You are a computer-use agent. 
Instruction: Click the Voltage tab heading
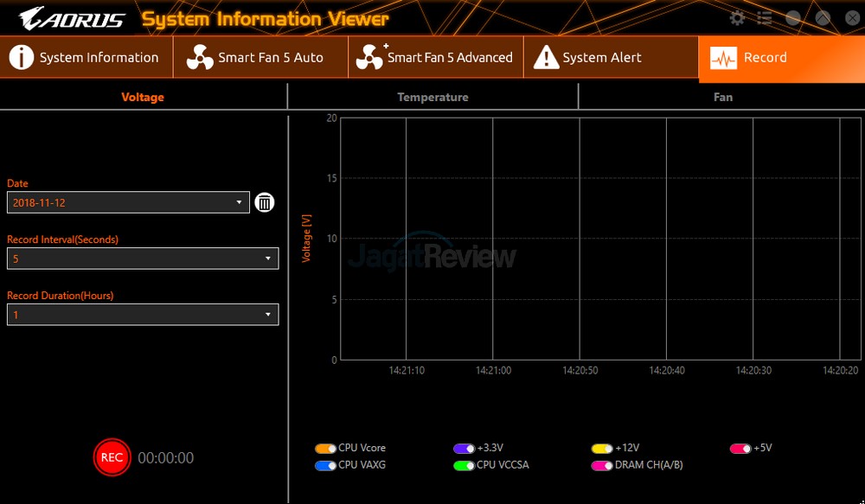click(143, 97)
